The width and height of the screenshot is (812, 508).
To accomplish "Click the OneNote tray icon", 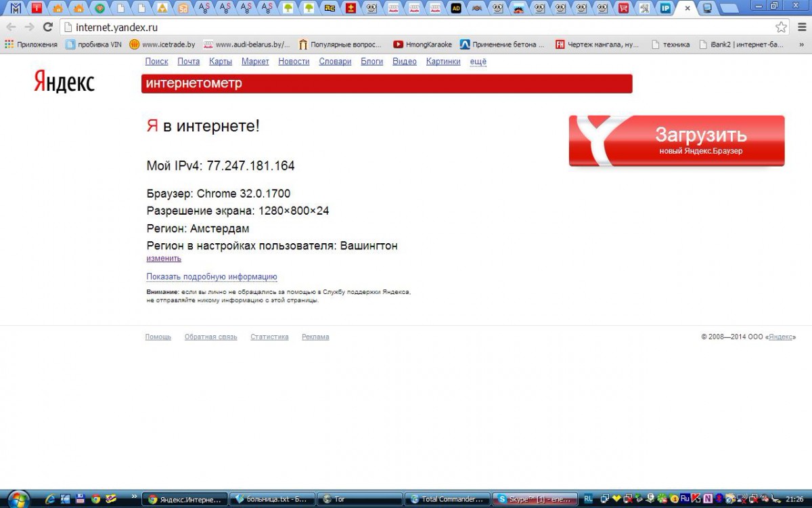I will pyautogui.click(x=708, y=499).
